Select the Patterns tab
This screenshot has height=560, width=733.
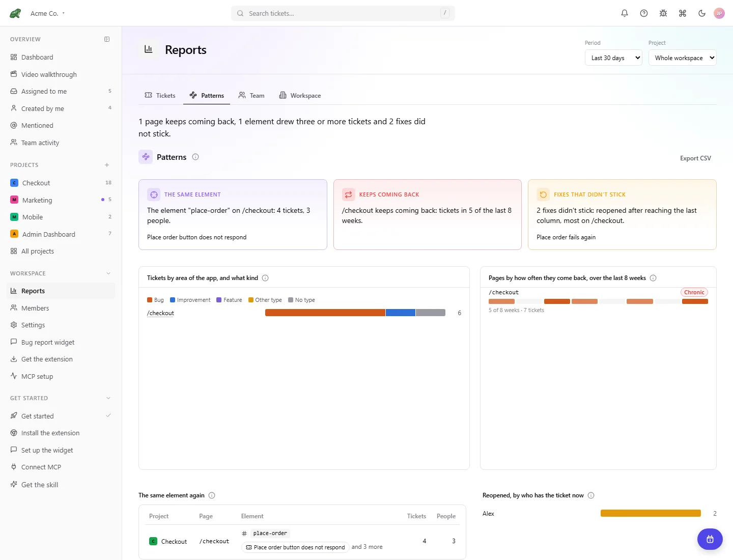pos(207,96)
